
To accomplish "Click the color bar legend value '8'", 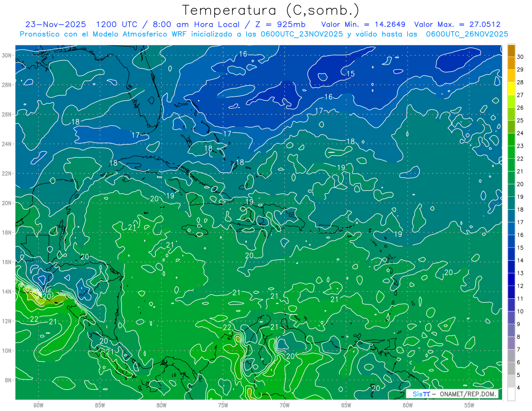I will (518, 337).
